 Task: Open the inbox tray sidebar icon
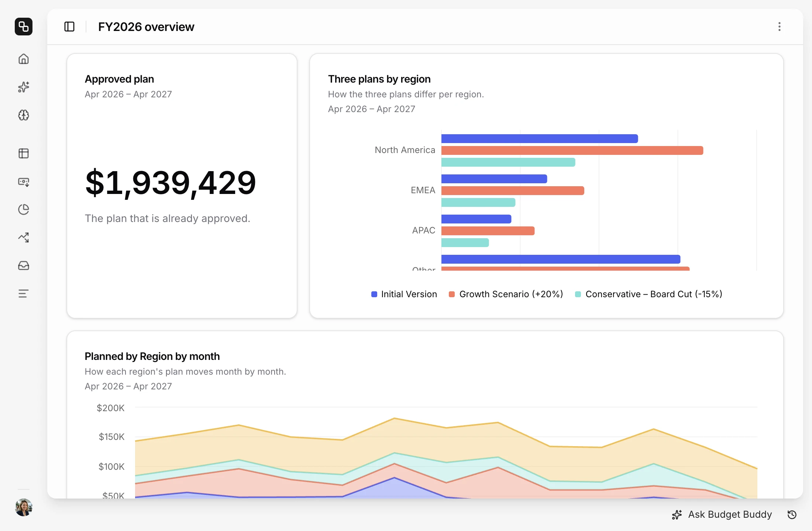[x=24, y=265]
